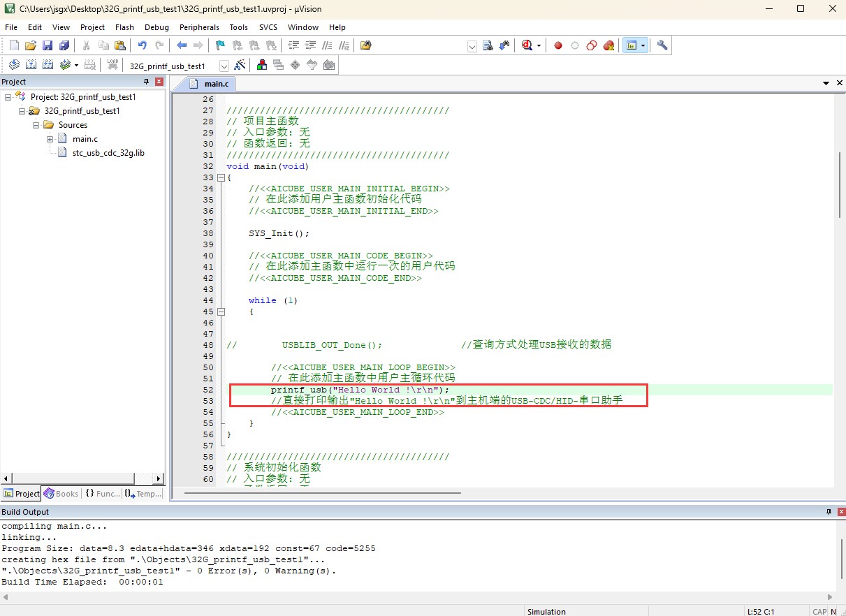Click the Batch Build icon

point(65,65)
